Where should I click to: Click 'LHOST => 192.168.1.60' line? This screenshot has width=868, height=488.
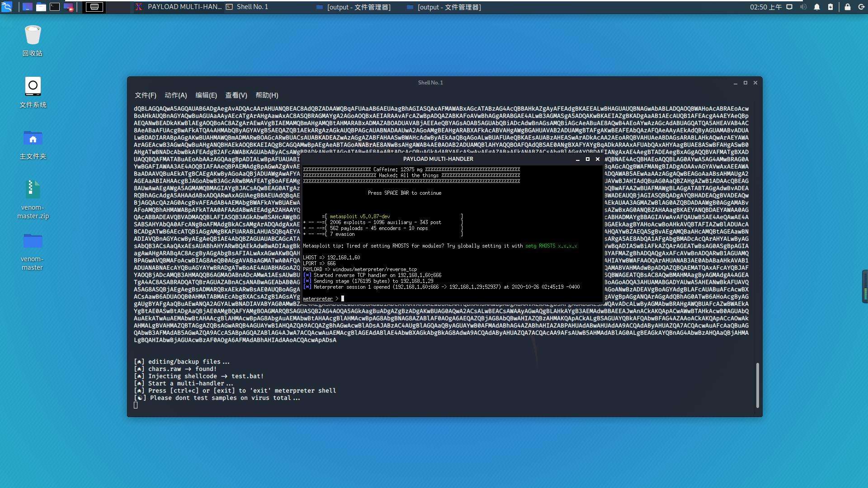pos(331,258)
